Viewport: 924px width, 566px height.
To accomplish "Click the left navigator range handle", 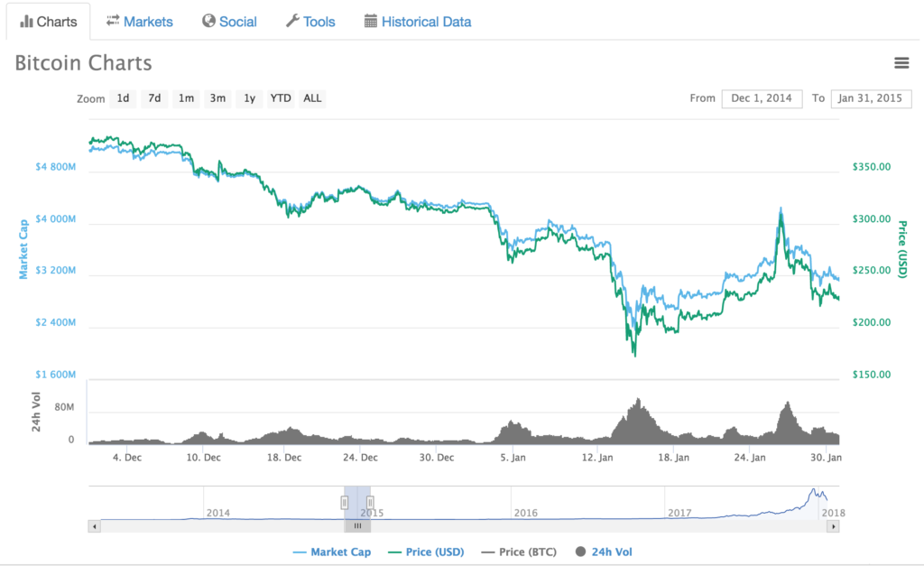I will (x=344, y=502).
